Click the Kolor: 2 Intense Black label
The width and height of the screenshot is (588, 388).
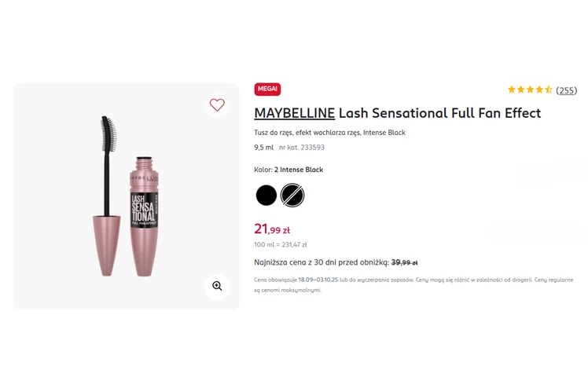coord(288,170)
